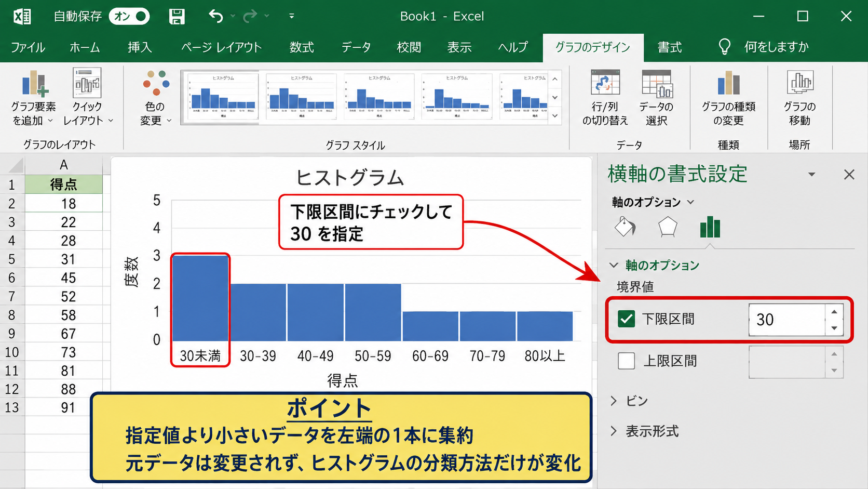Click the lightbulb 何をしますか icon
This screenshot has height=489, width=868.
(724, 47)
